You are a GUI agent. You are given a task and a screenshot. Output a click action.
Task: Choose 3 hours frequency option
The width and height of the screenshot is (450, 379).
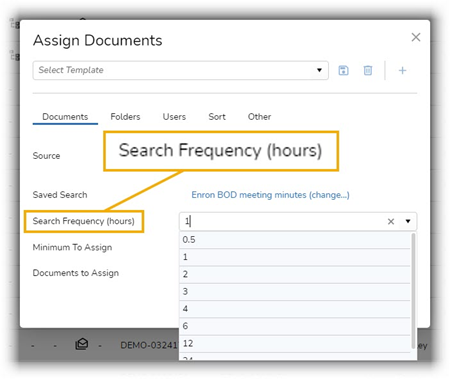click(x=295, y=292)
